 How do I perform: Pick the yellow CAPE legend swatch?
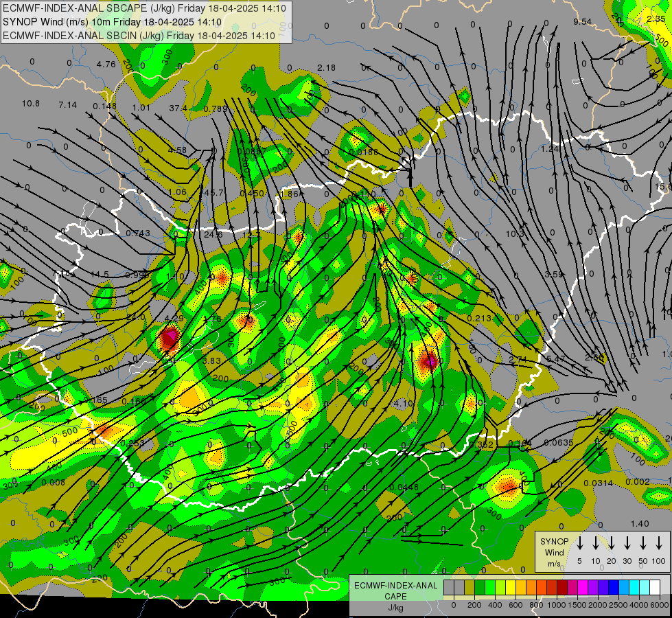[x=511, y=588]
